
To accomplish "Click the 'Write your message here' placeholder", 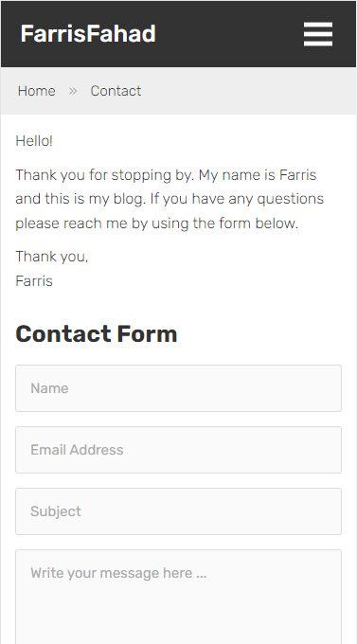I will pos(118,573).
